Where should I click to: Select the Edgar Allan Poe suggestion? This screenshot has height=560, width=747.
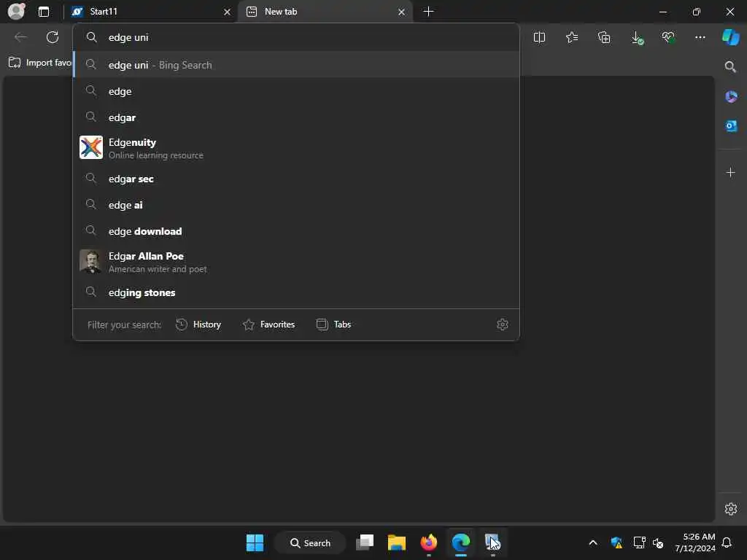tap(296, 262)
